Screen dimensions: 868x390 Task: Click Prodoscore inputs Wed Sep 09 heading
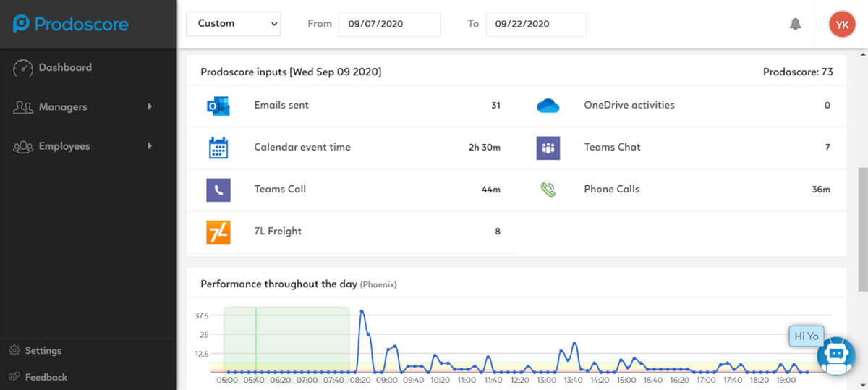pos(291,72)
